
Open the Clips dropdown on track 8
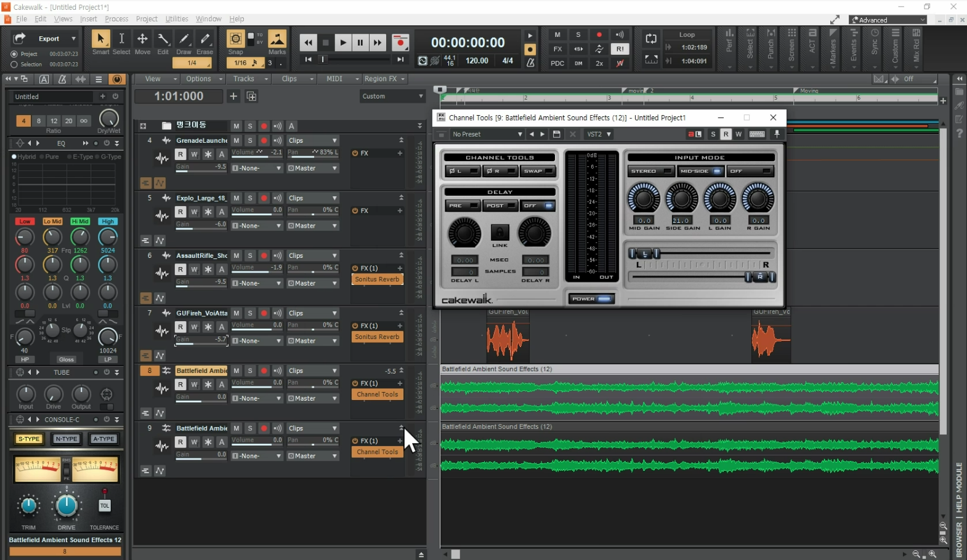(313, 371)
